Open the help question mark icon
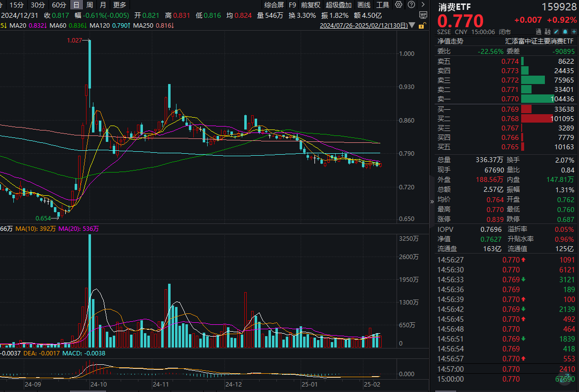The width and height of the screenshot is (579, 392). pos(411,4)
